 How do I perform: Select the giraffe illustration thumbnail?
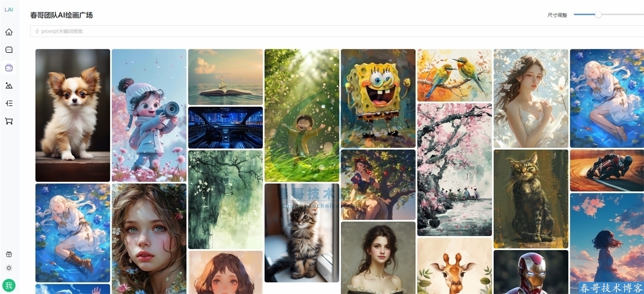coord(454,266)
